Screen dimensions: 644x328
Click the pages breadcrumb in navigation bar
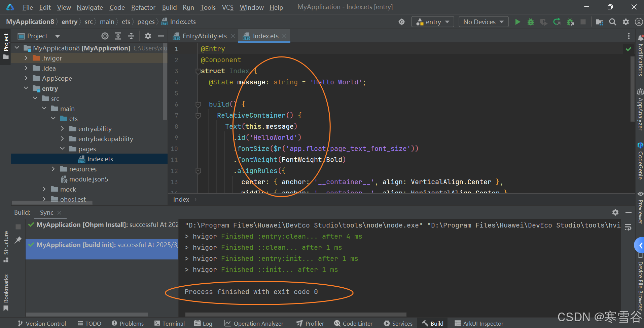click(x=146, y=22)
